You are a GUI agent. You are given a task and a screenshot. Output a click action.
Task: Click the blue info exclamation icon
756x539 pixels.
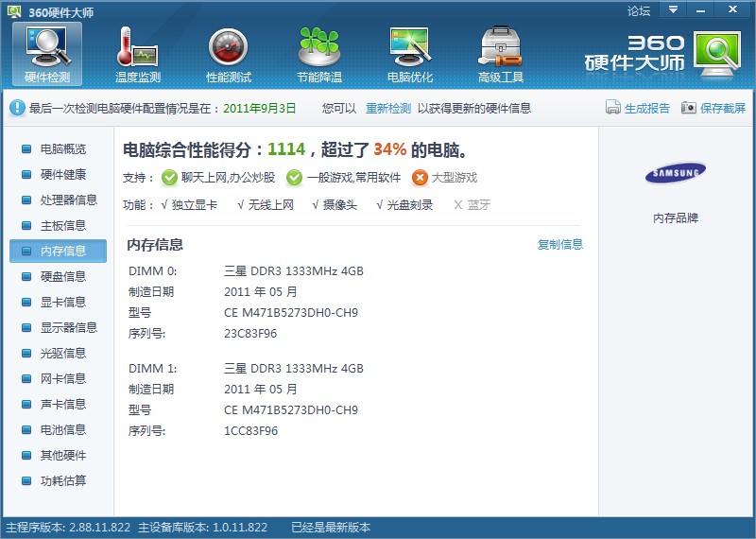(x=17, y=108)
